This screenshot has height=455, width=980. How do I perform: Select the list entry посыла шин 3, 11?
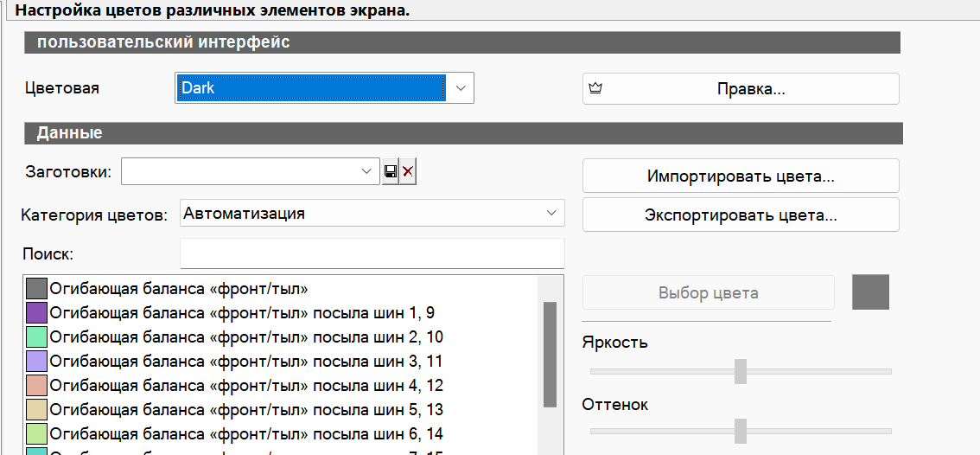coord(246,361)
